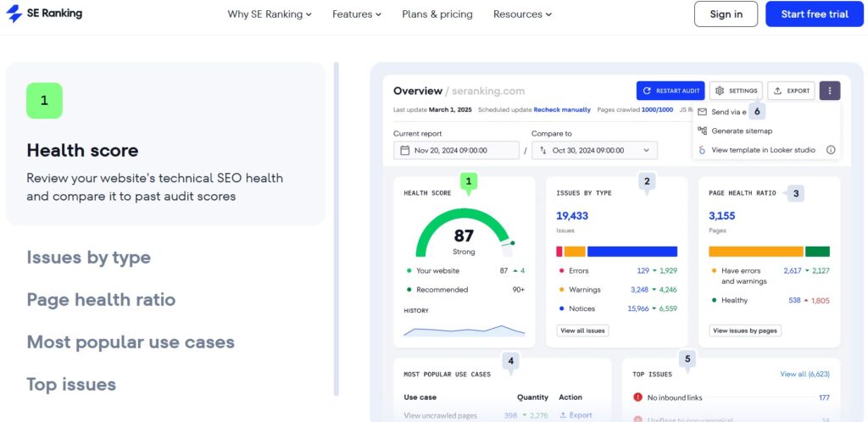Go to Plans & pricing
The width and height of the screenshot is (868, 422).
(x=437, y=14)
